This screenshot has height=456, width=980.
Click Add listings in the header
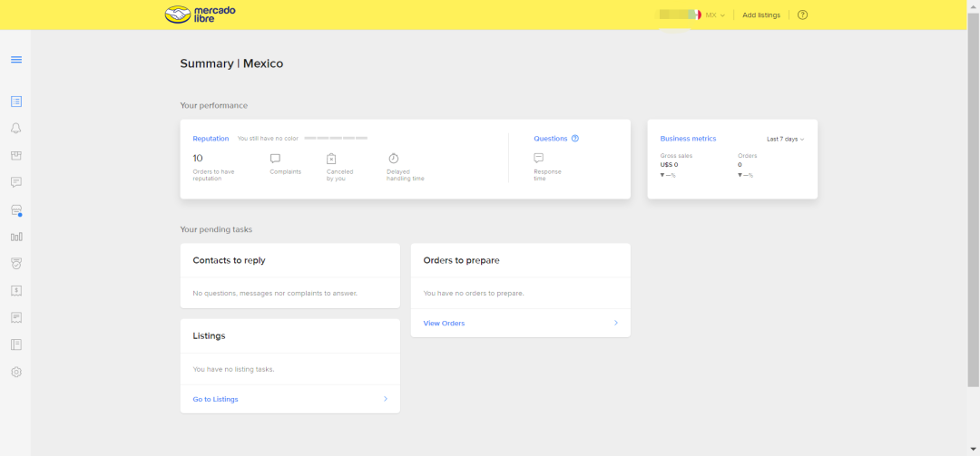[x=761, y=15]
